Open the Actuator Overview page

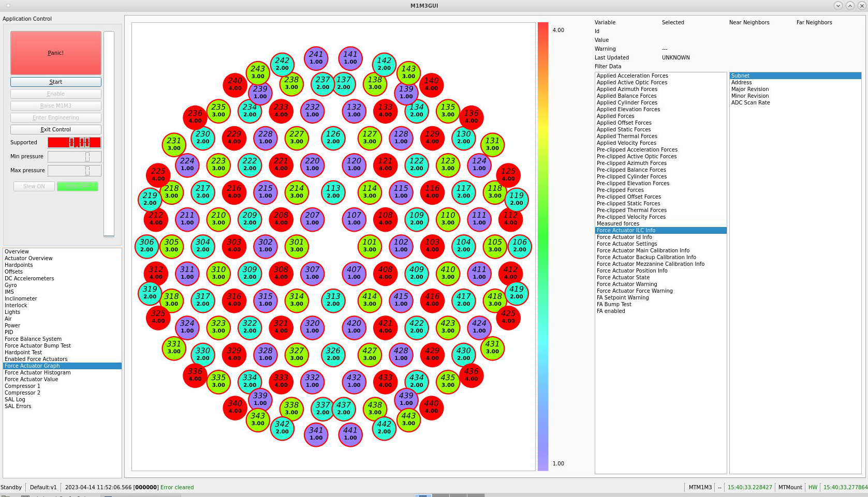[62, 258]
